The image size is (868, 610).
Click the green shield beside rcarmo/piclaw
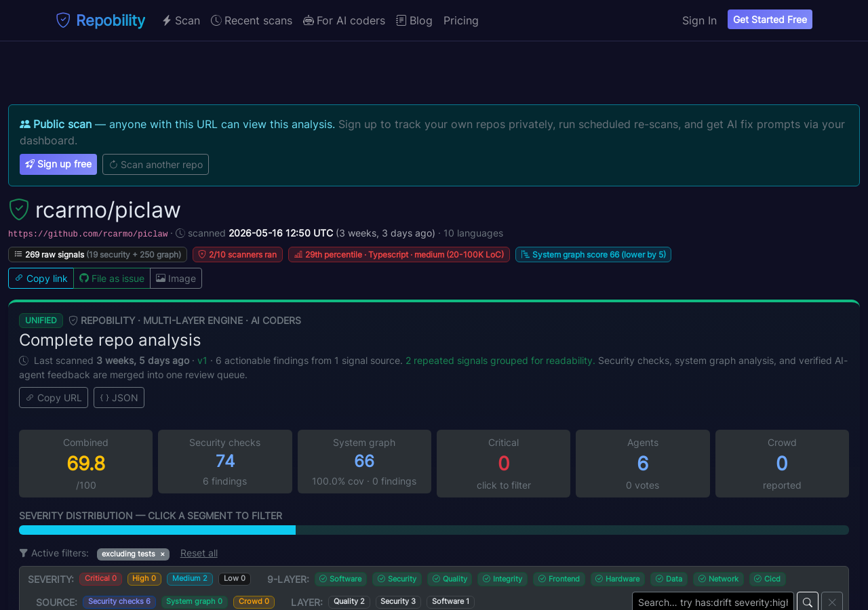point(19,209)
